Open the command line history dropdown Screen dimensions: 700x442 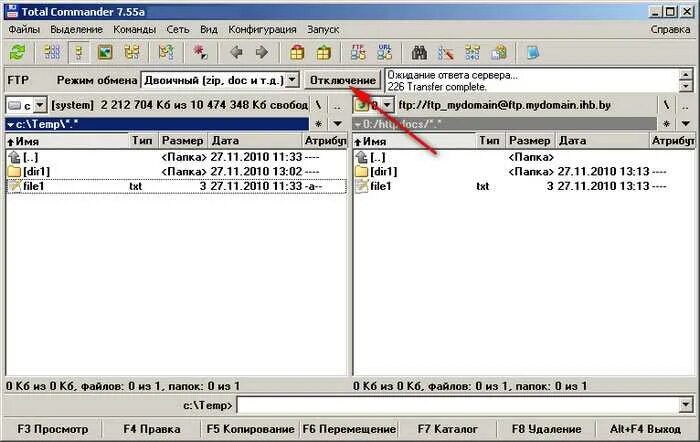point(685,405)
